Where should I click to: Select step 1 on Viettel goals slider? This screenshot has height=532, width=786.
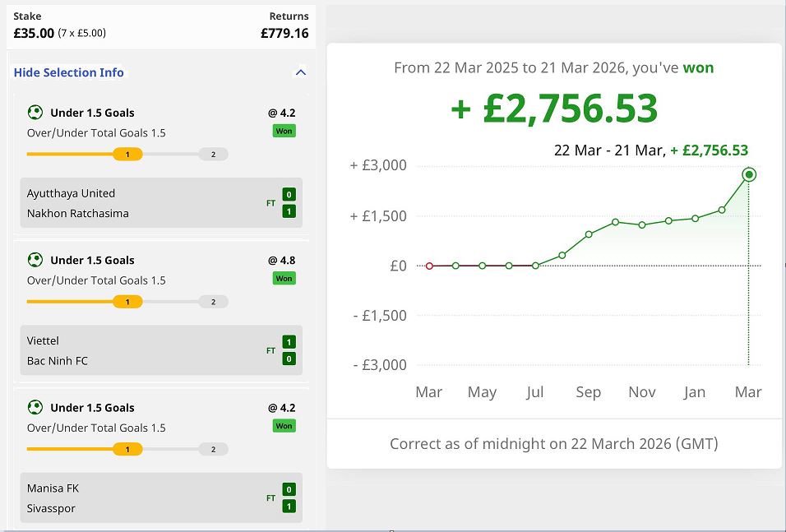coord(127,302)
